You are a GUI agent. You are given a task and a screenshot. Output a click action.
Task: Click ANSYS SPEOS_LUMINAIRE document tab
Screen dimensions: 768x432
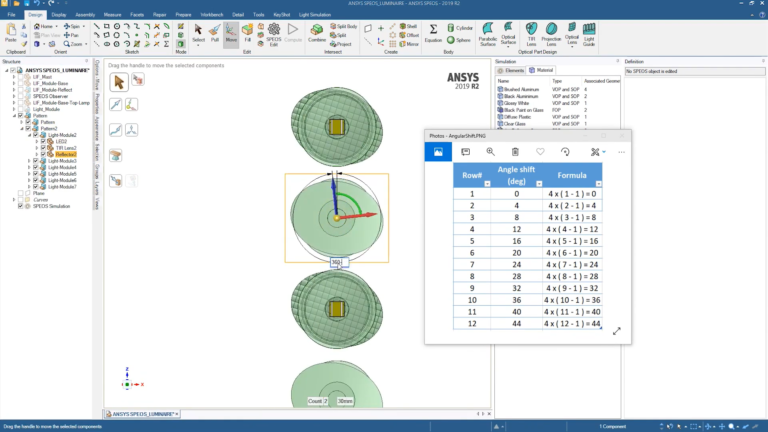click(142, 414)
